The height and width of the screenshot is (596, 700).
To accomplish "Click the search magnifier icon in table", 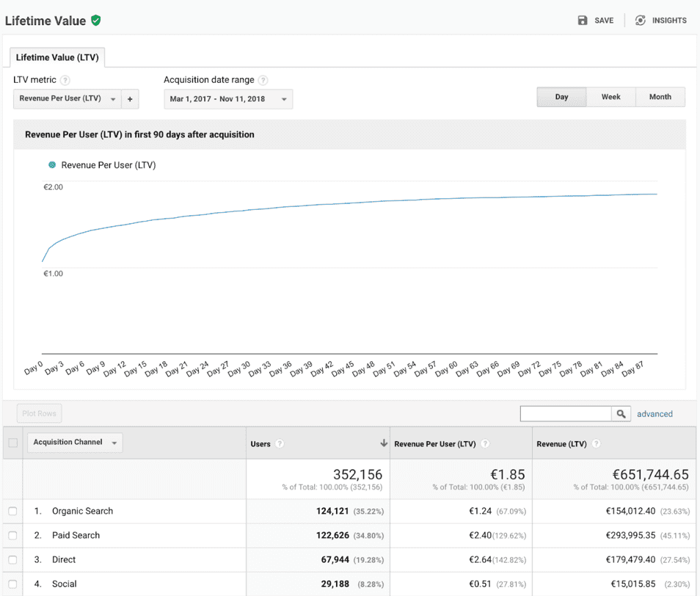I will (621, 414).
